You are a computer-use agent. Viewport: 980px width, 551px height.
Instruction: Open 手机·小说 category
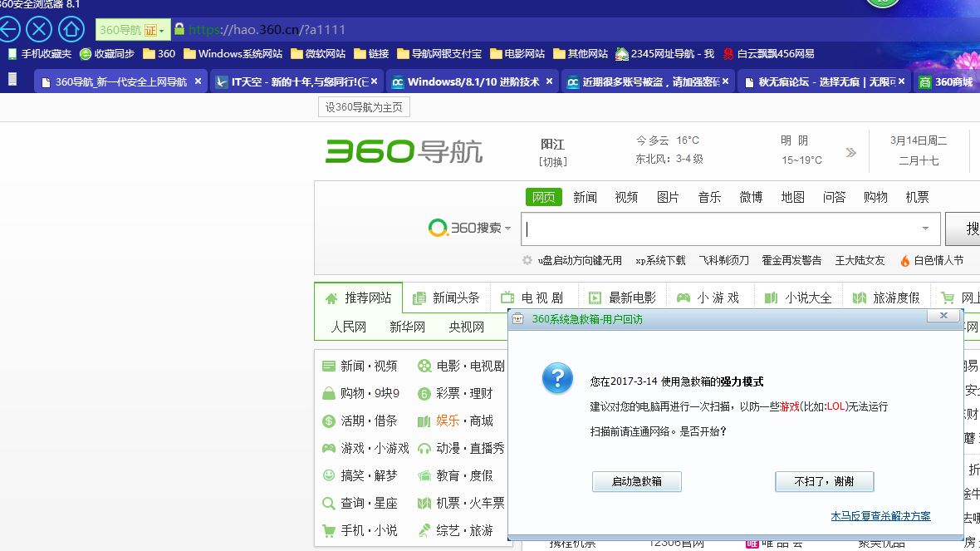coord(360,531)
